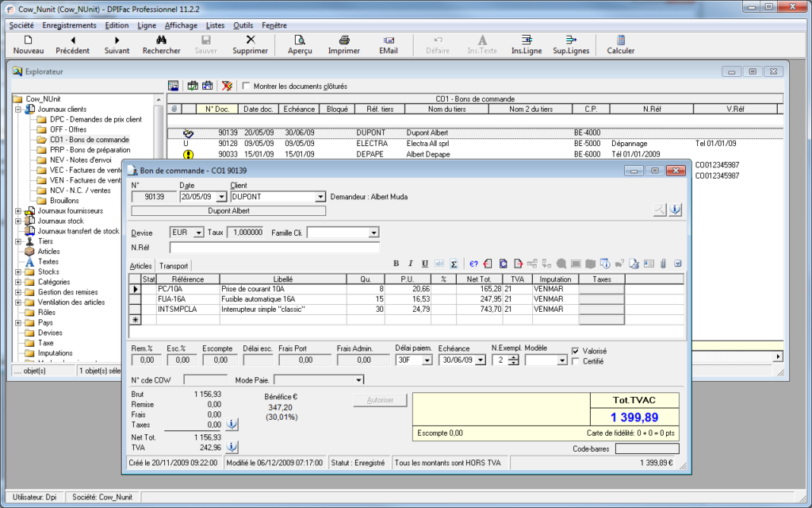Open the Echéance date dropdown
The width and height of the screenshot is (812, 508).
click(481, 360)
